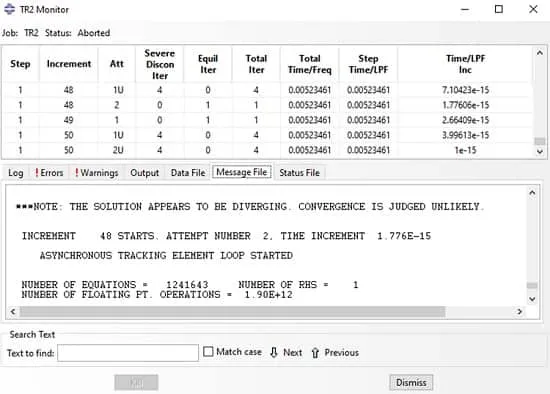Click the up arrow icon beside Previous
This screenshot has width=550, height=394.
[315, 352]
